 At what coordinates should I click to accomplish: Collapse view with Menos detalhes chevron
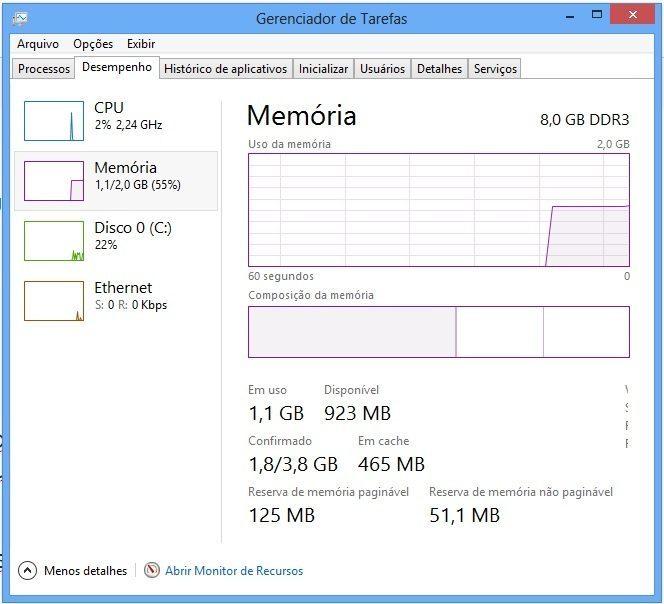point(27,571)
